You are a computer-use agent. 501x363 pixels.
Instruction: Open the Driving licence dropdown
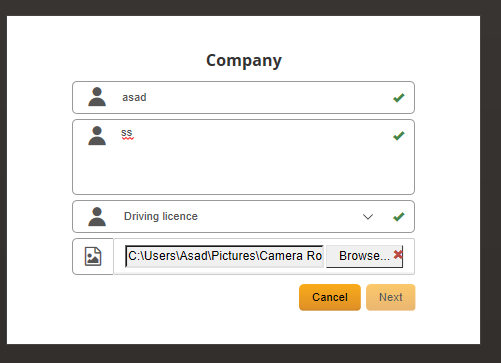coord(243,216)
